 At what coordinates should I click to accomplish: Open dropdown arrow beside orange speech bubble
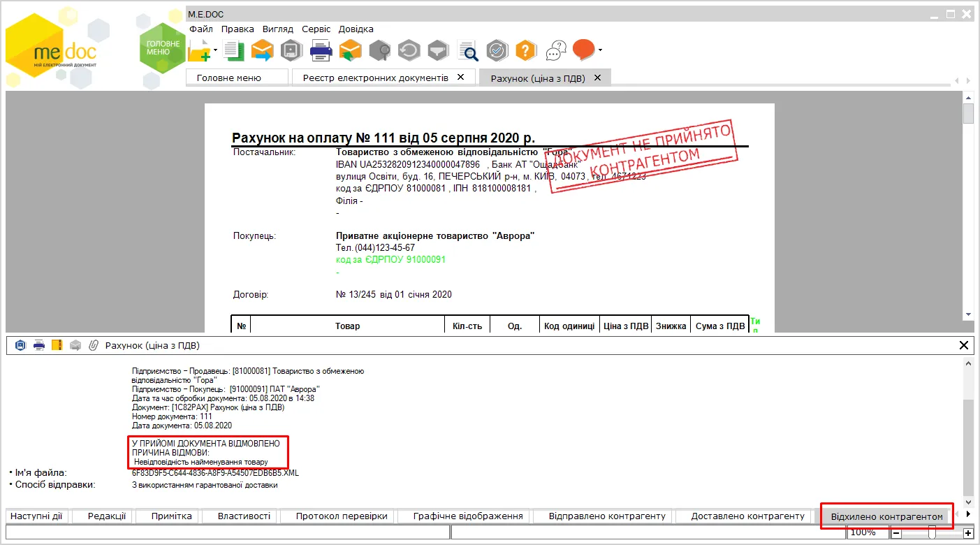pos(600,50)
